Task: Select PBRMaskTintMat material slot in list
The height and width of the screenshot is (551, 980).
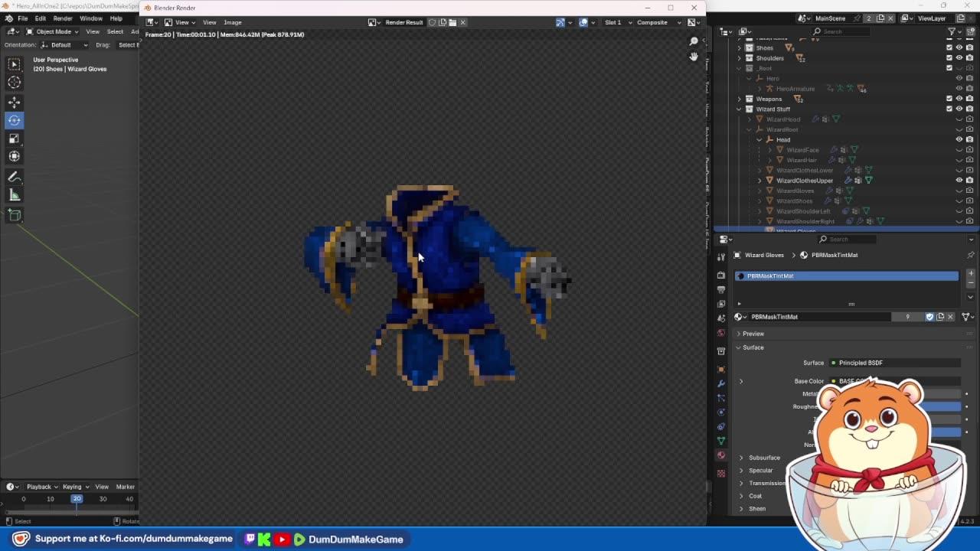Action: pyautogui.click(x=847, y=275)
